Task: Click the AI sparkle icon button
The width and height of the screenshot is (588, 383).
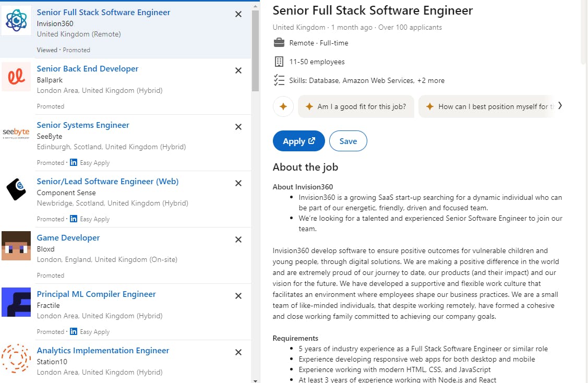Action: 283,106
